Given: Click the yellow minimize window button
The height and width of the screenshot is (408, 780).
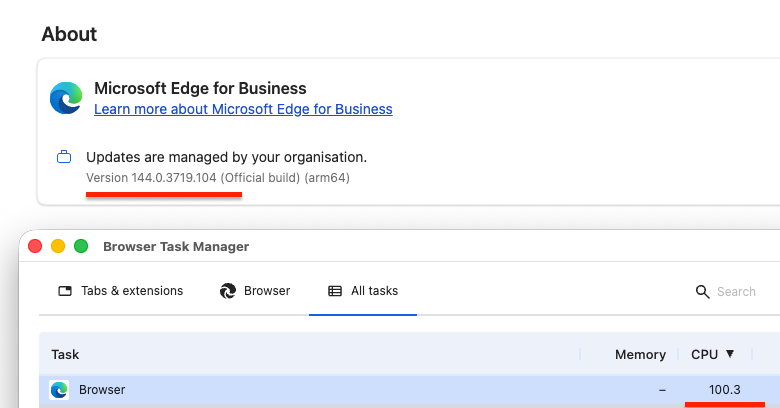Looking at the screenshot, I should [58, 246].
